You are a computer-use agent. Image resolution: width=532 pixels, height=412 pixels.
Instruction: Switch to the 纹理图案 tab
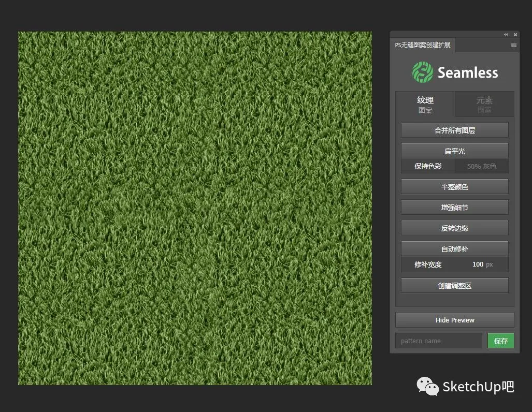coord(425,105)
